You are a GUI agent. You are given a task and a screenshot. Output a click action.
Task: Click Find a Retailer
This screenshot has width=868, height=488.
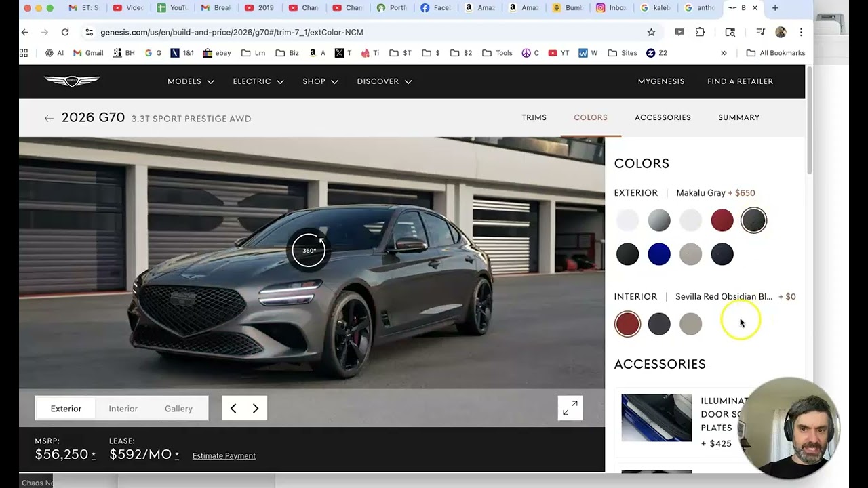pyautogui.click(x=740, y=81)
